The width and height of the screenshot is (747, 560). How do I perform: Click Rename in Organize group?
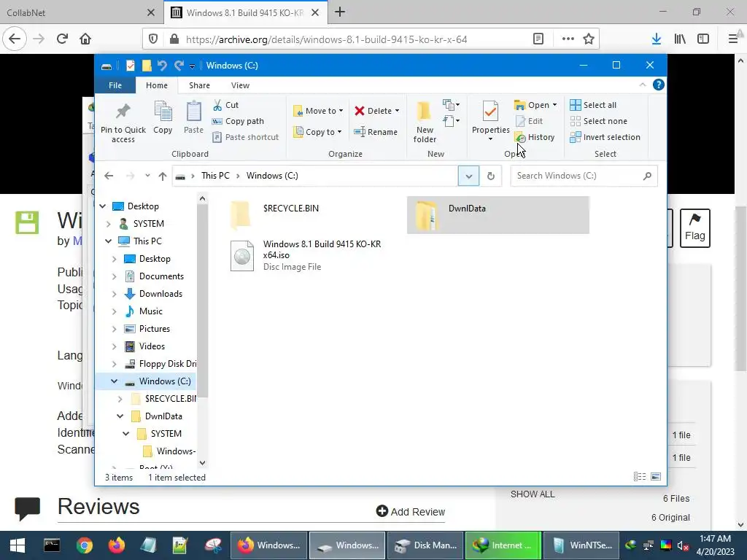coord(376,132)
